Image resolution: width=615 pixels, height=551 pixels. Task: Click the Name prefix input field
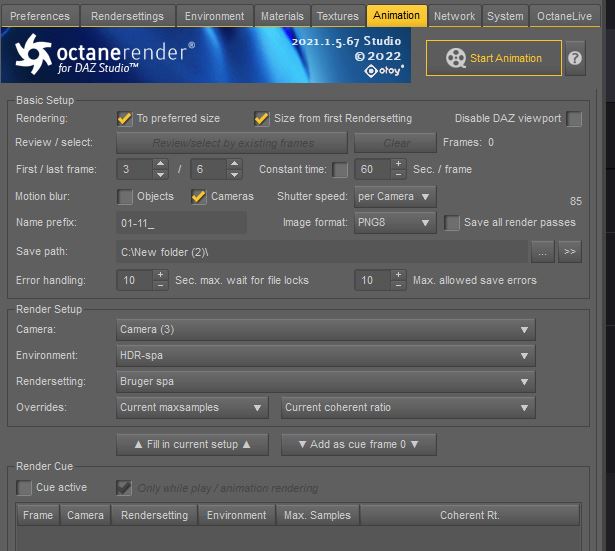[181, 223]
